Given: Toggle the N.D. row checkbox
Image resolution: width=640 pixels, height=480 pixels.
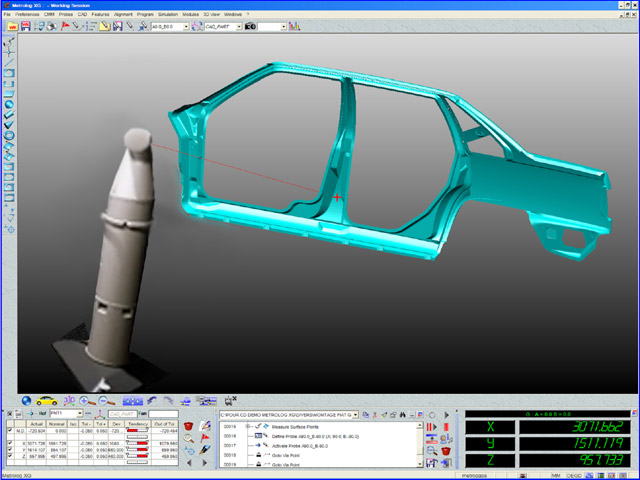Looking at the screenshot, I should (x=10, y=431).
